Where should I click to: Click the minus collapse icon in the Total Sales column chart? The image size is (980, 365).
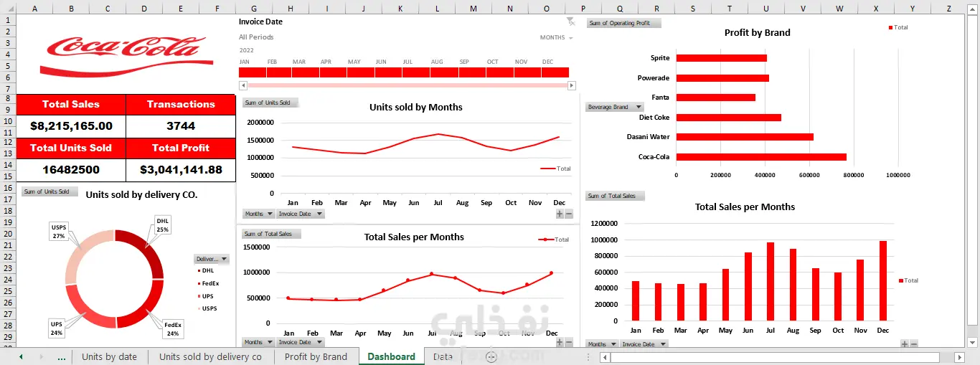tap(914, 344)
